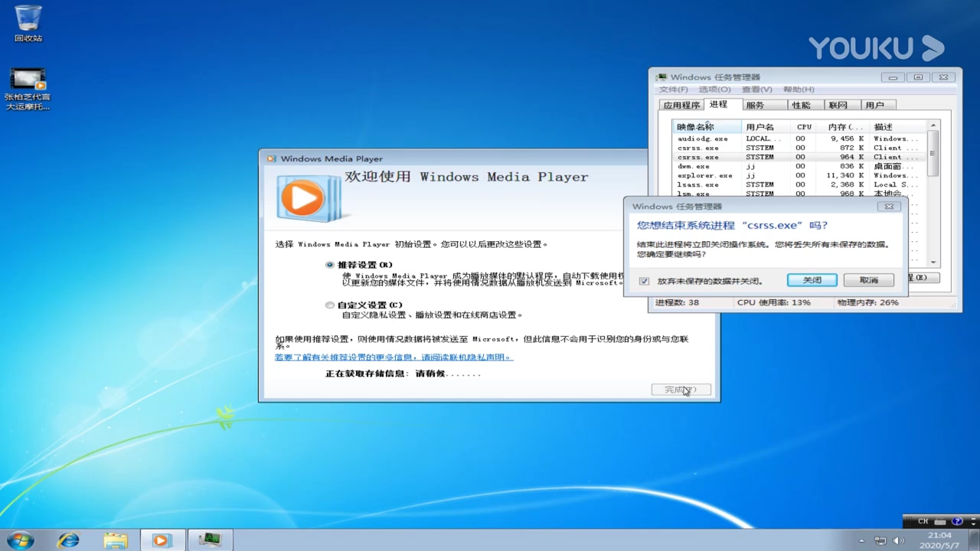This screenshot has height=551, width=980.
Task: Sort by 映像名称 column header
Action: 707,127
